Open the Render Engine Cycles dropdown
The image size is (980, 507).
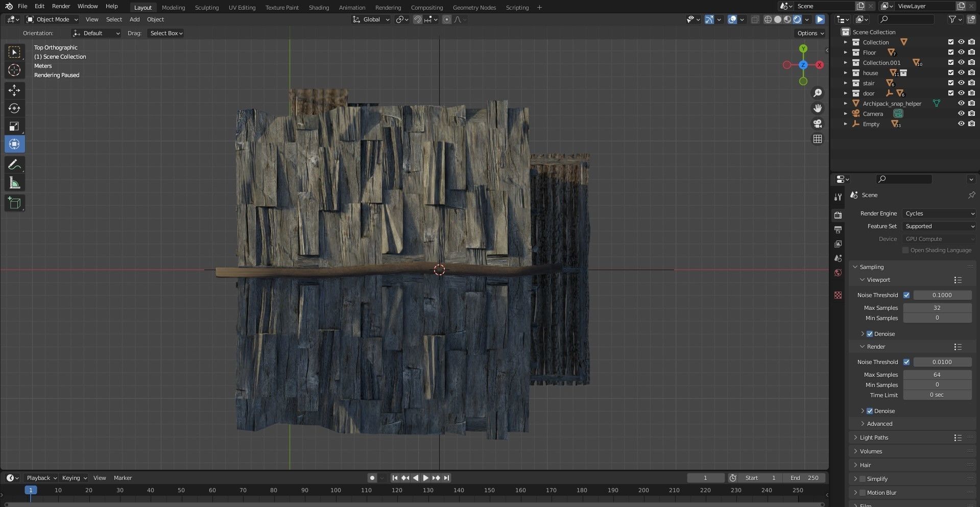point(939,213)
